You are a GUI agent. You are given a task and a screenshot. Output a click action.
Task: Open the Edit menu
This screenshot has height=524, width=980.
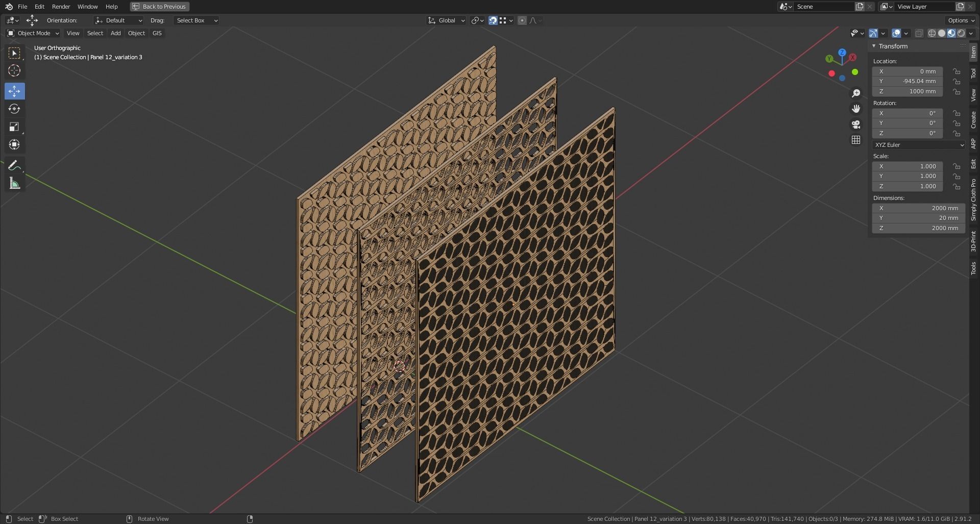(x=39, y=7)
